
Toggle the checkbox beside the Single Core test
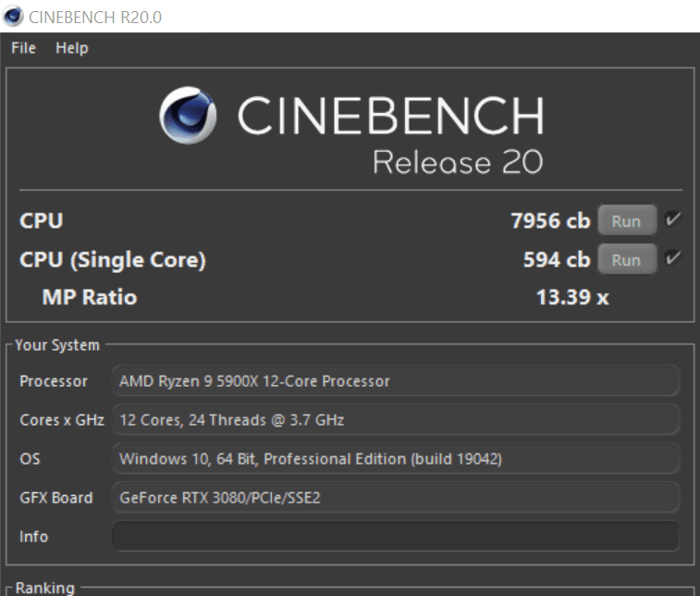(672, 258)
